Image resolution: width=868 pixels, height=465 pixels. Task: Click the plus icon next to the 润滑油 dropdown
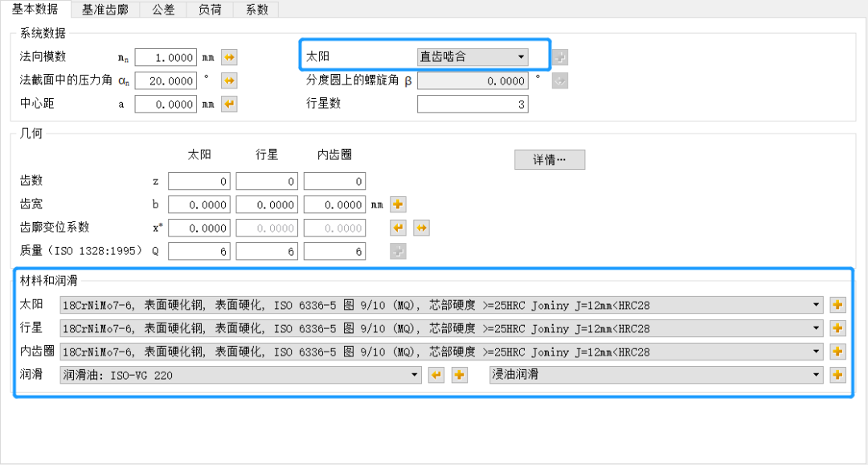pos(459,375)
